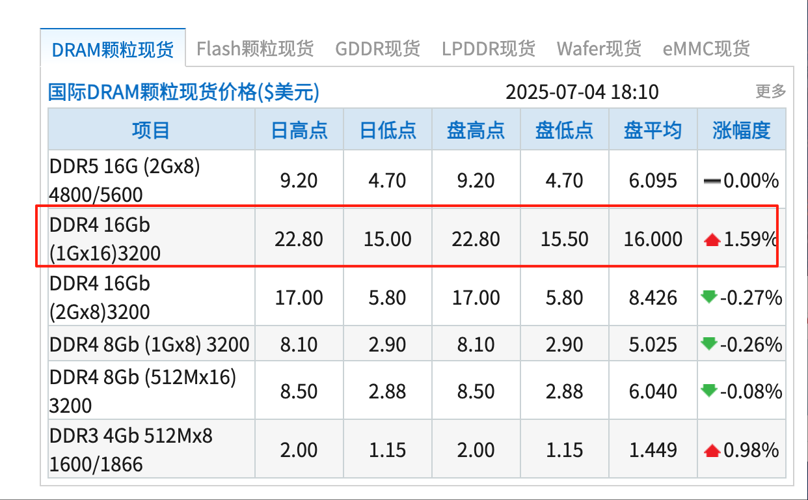
Task: Click the 6.095 average price cell
Action: click(x=653, y=180)
